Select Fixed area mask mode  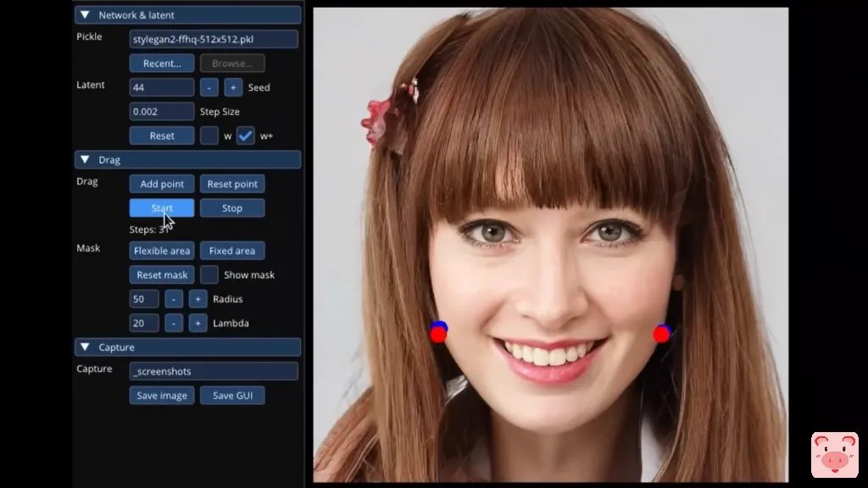232,251
